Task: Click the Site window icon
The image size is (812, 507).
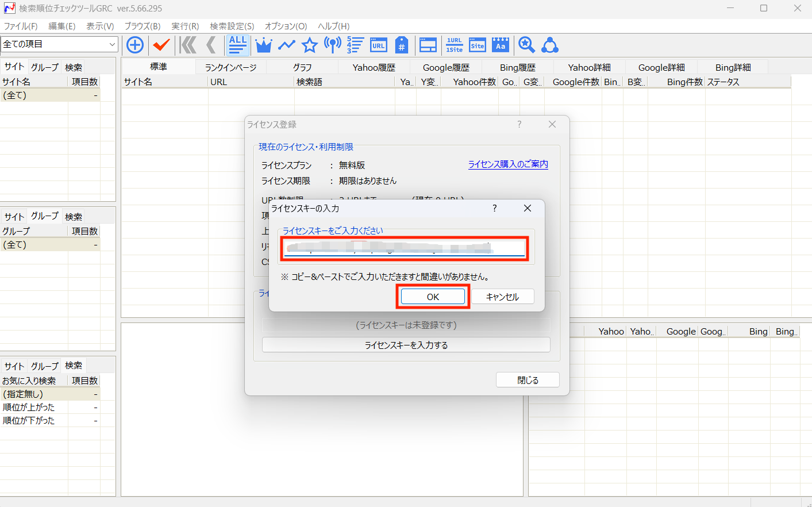Action: pyautogui.click(x=478, y=45)
